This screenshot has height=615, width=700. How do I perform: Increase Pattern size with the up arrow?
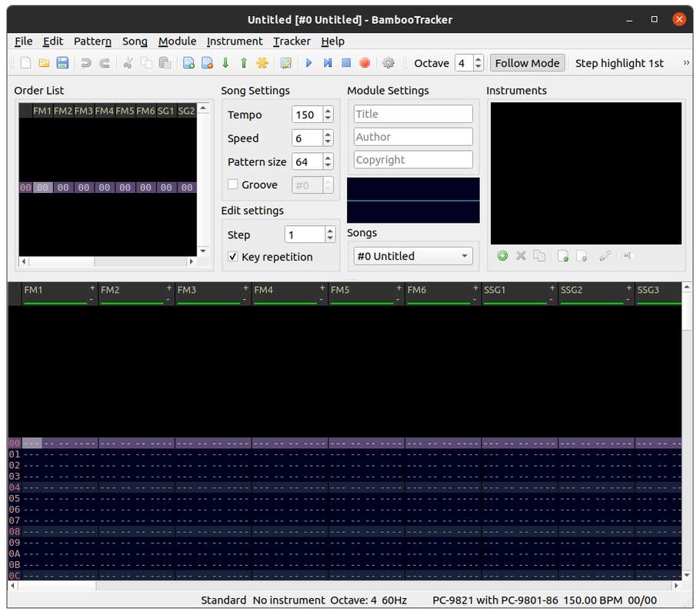pyautogui.click(x=328, y=158)
